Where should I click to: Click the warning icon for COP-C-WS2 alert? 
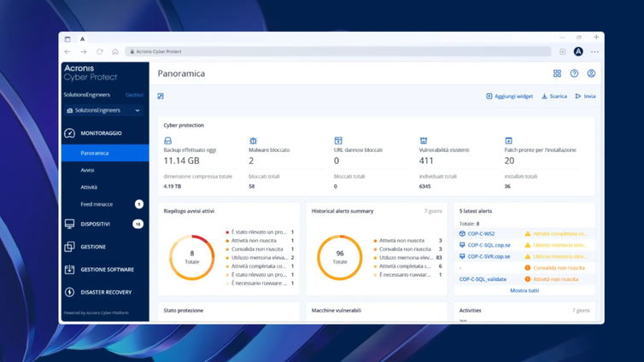point(528,234)
